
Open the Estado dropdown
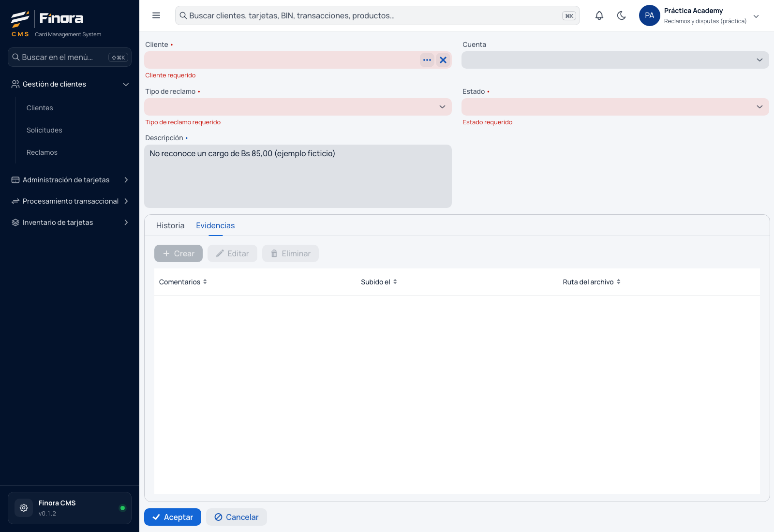click(615, 107)
